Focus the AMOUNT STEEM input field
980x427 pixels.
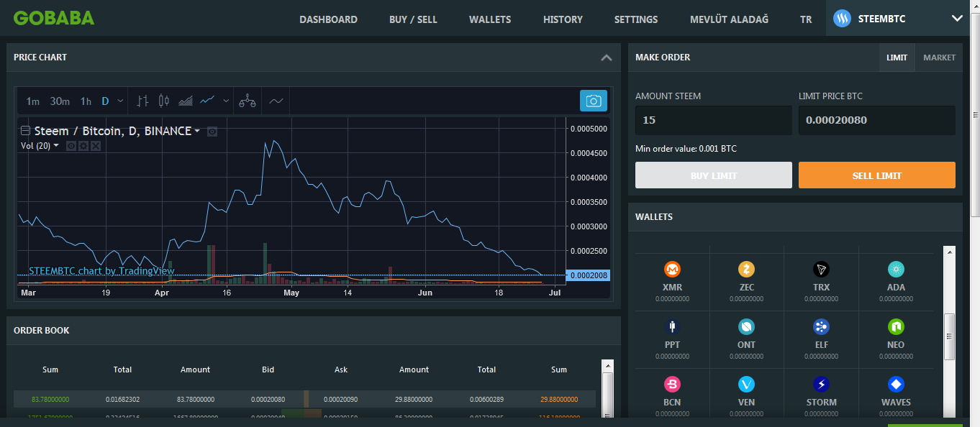coord(714,120)
